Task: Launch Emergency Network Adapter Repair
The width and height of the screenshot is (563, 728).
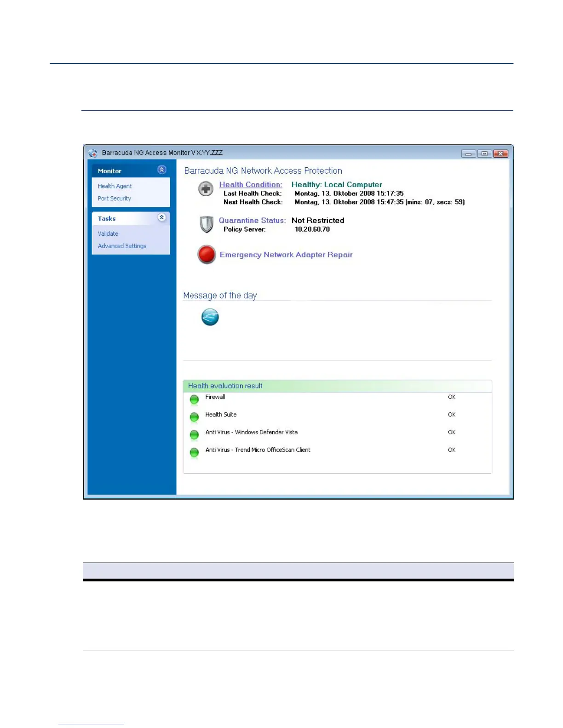Action: coord(286,255)
